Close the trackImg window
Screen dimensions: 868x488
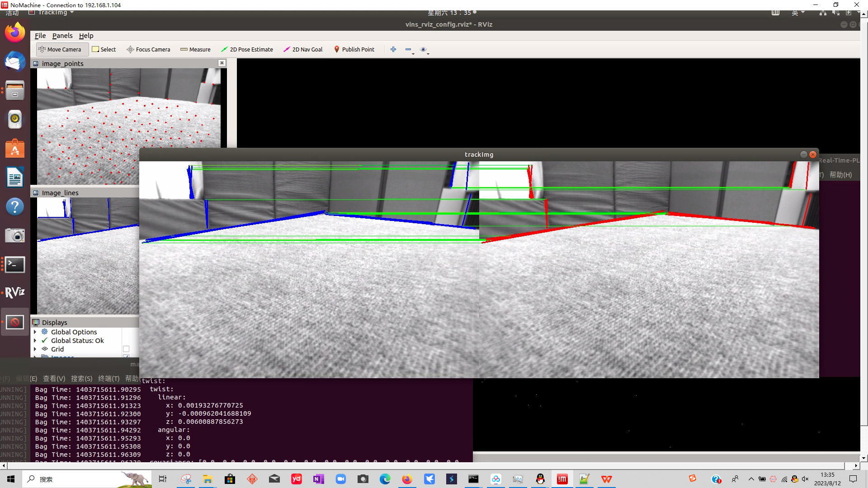tap(813, 155)
